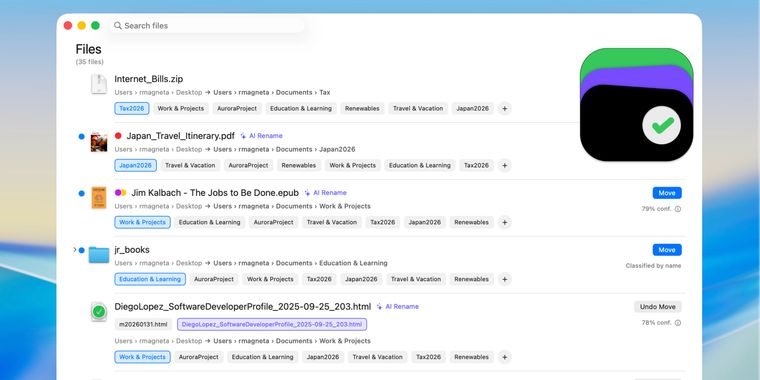The height and width of the screenshot is (380, 760).
Task: Select Travel & Vacation tag for jr_books
Action: coord(416,279)
